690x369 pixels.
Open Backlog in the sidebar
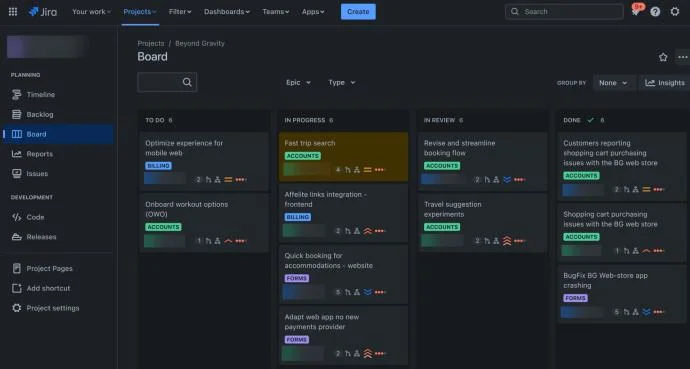58,114
